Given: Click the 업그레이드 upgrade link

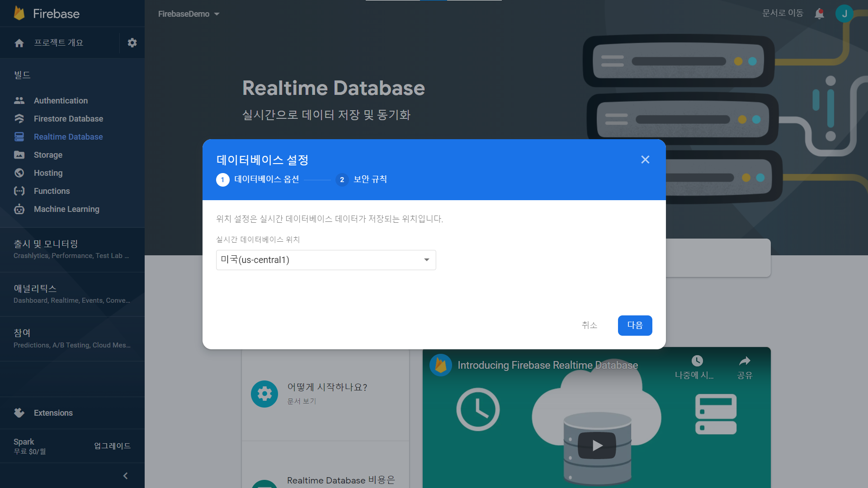Looking at the screenshot, I should (112, 446).
